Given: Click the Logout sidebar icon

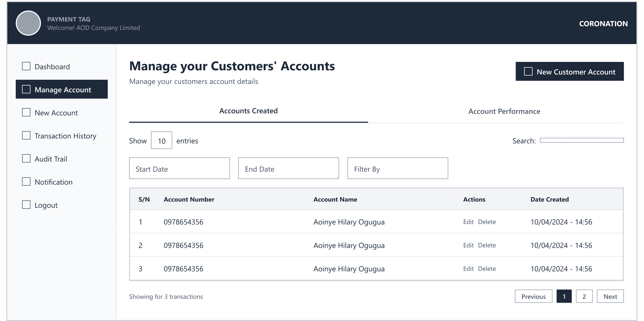Looking at the screenshot, I should pyautogui.click(x=26, y=205).
